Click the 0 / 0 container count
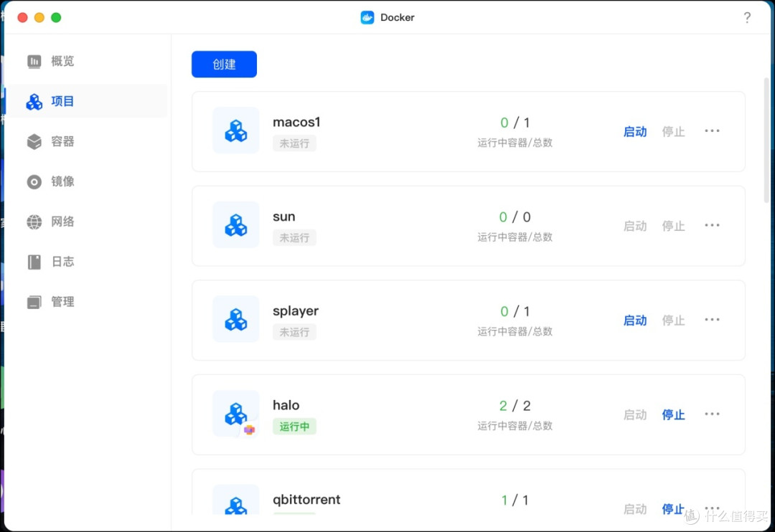The height and width of the screenshot is (532, 775). [x=515, y=217]
